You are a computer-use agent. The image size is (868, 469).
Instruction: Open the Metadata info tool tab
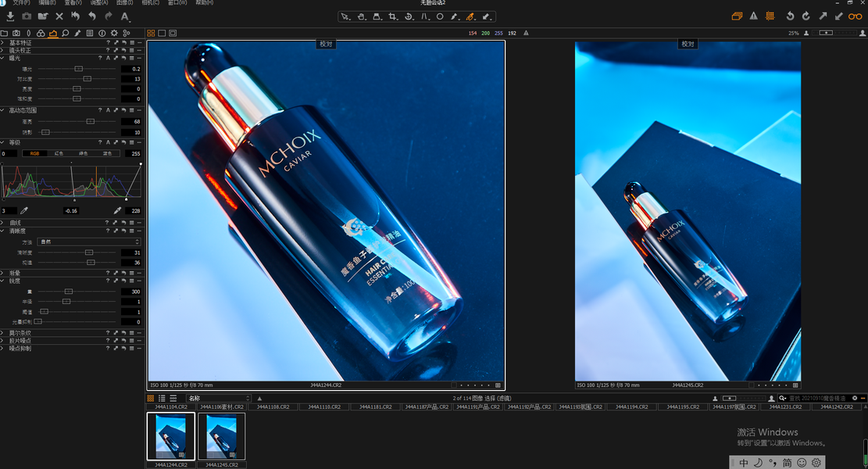pos(102,34)
